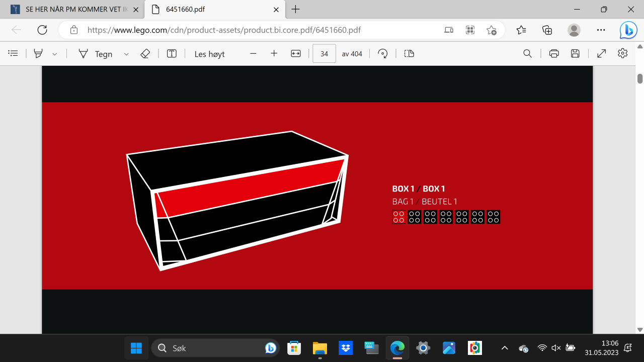Close the SE HER NÅR PM KOMMER tab
Viewport: 644px width, 362px height.
coord(135,10)
